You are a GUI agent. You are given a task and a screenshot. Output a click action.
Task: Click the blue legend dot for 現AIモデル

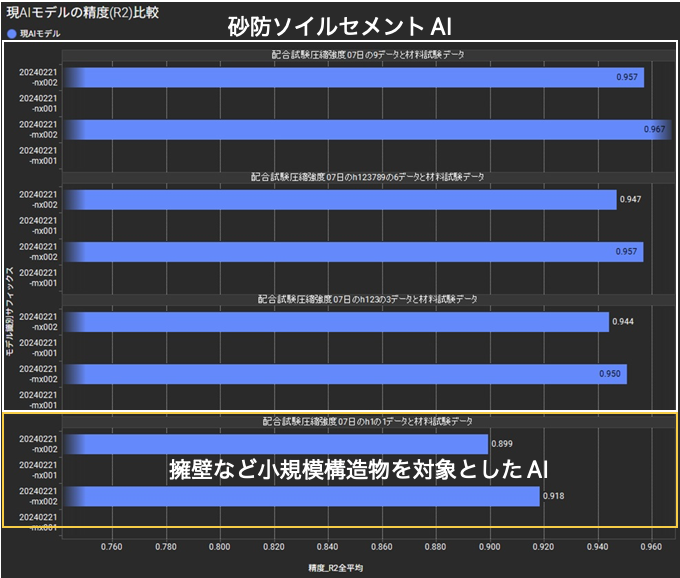pyautogui.click(x=11, y=34)
